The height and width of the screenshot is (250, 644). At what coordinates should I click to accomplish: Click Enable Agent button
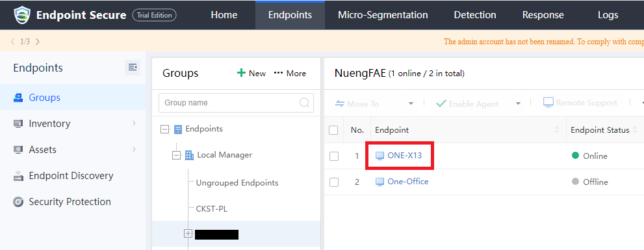467,104
